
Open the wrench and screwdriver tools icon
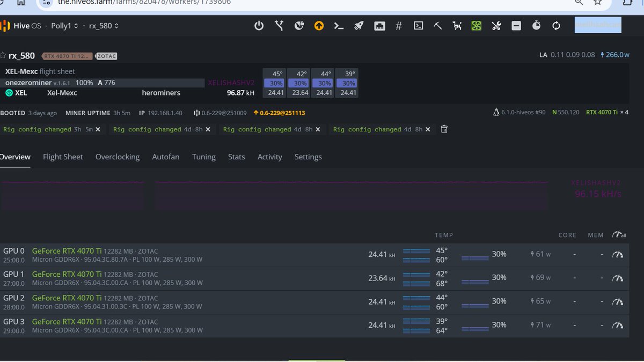point(496,25)
